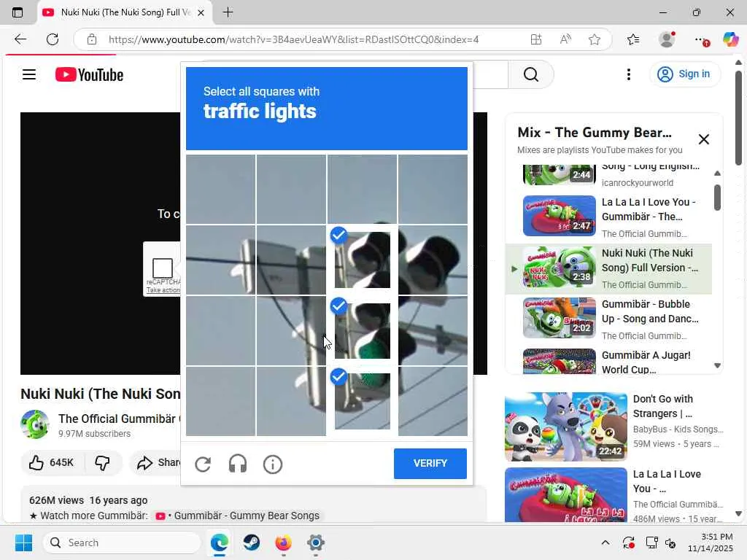Select the tile with the sign box back
The image size is (747, 560).
pos(291,260)
